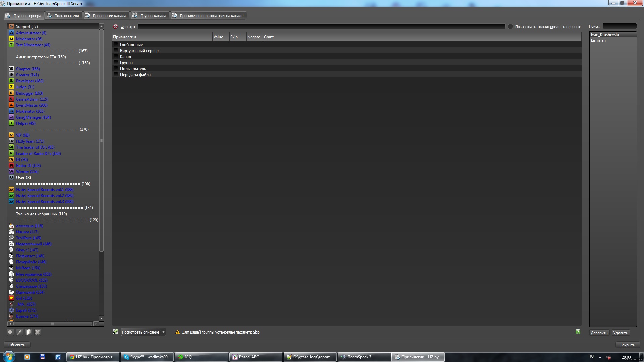Click the Обновить button

coord(17,345)
